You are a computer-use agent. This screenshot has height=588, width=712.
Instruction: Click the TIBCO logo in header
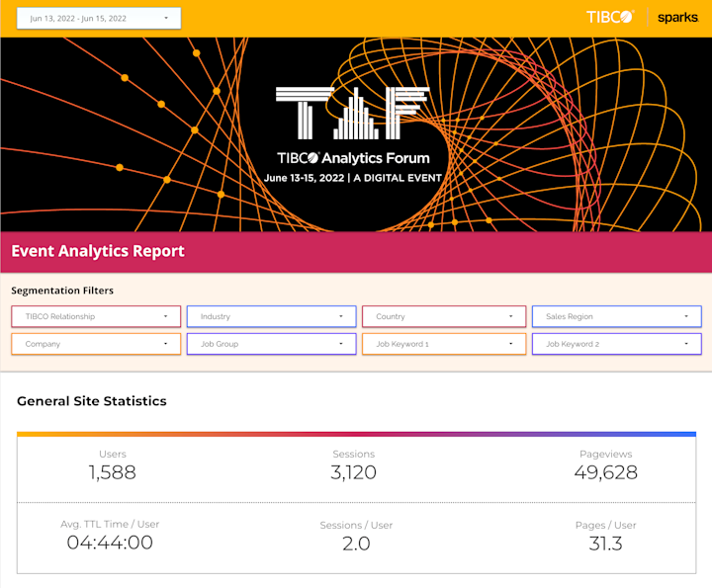(x=610, y=17)
